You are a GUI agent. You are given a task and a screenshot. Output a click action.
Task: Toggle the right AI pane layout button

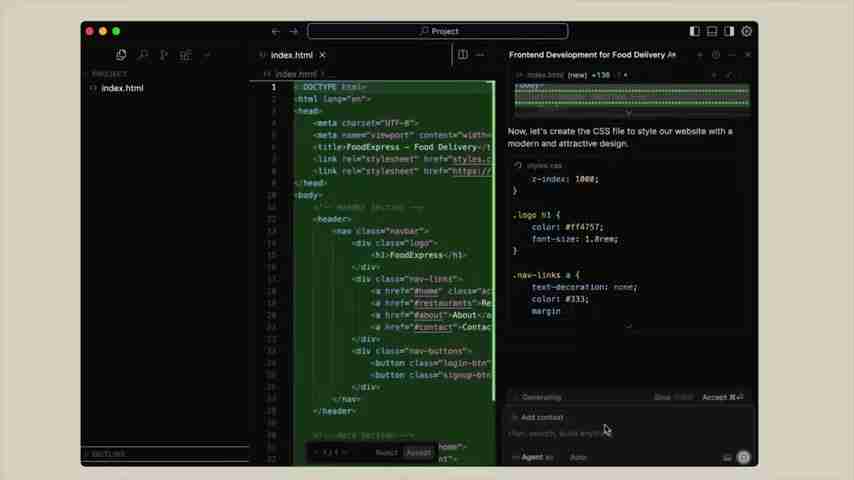pos(729,31)
